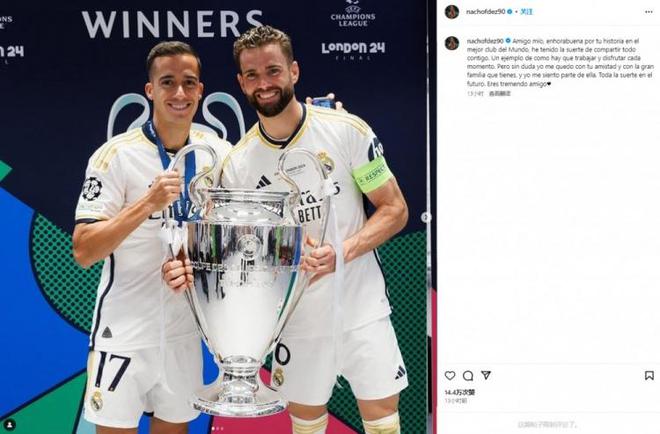
Task: Click the see translation link under the caption
Action: (x=500, y=93)
